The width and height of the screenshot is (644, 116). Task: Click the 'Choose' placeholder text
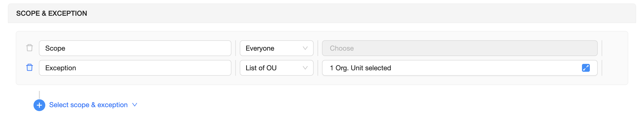341,48
